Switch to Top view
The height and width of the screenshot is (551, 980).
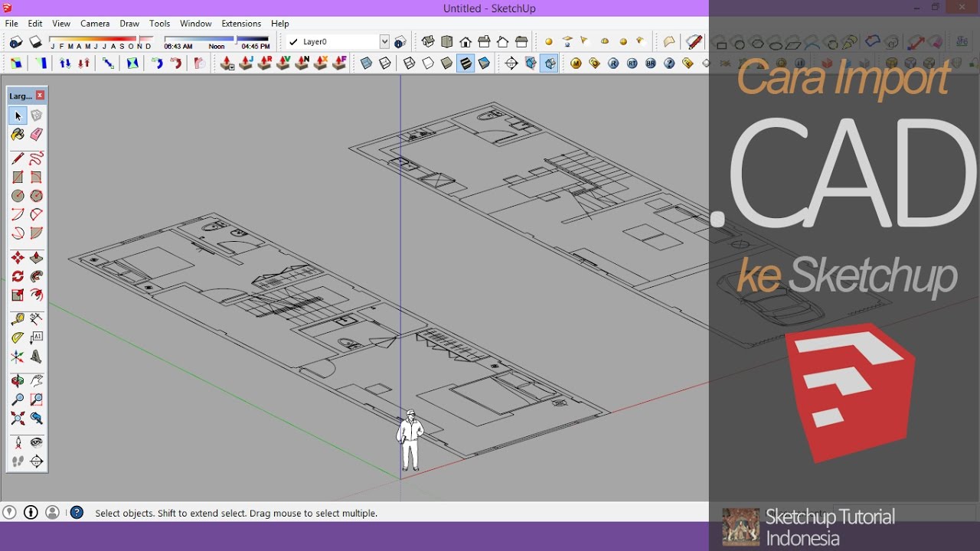447,42
